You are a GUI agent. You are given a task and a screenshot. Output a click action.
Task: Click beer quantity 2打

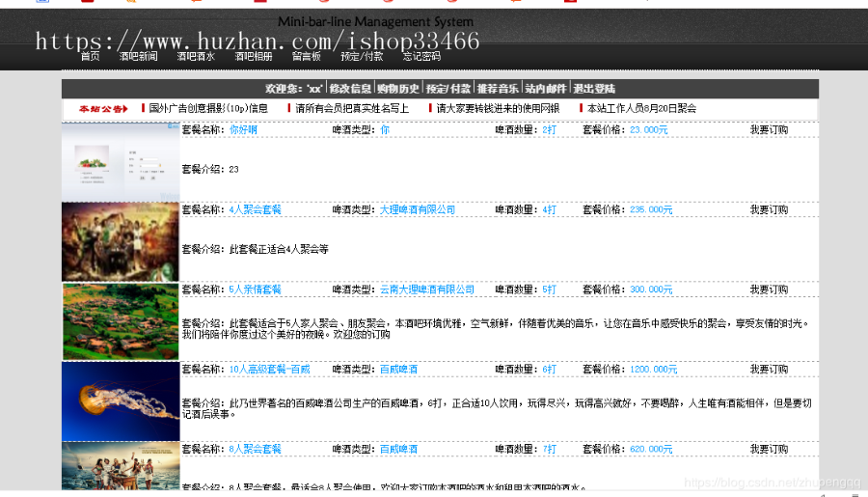(549, 129)
